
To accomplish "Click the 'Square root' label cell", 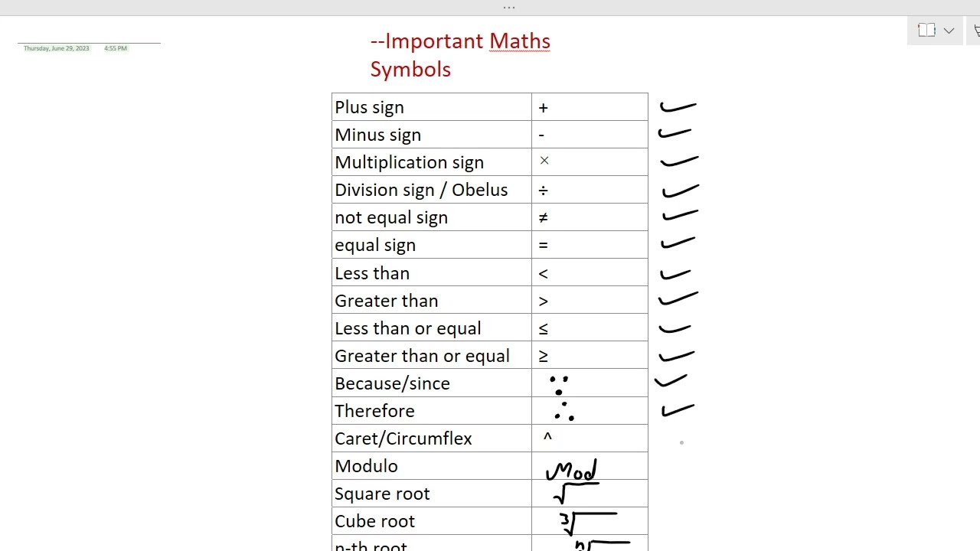I will point(432,494).
